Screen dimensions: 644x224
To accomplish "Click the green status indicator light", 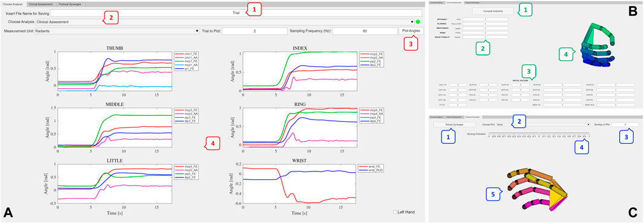I will pos(418,22).
